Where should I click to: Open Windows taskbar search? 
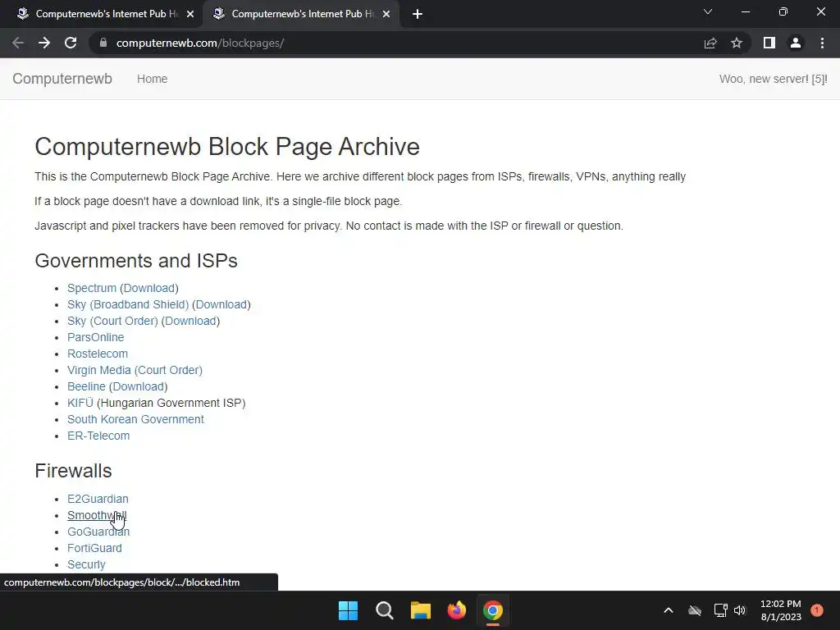385,610
